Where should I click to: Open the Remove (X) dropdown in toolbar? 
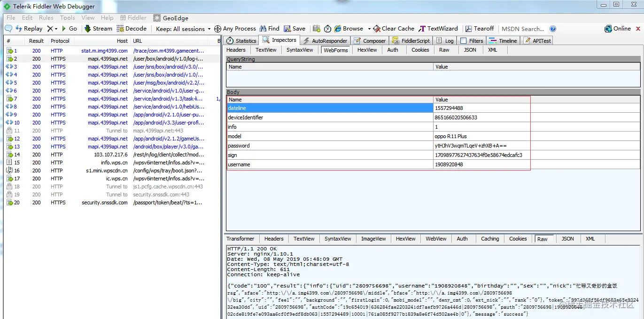[x=52, y=29]
